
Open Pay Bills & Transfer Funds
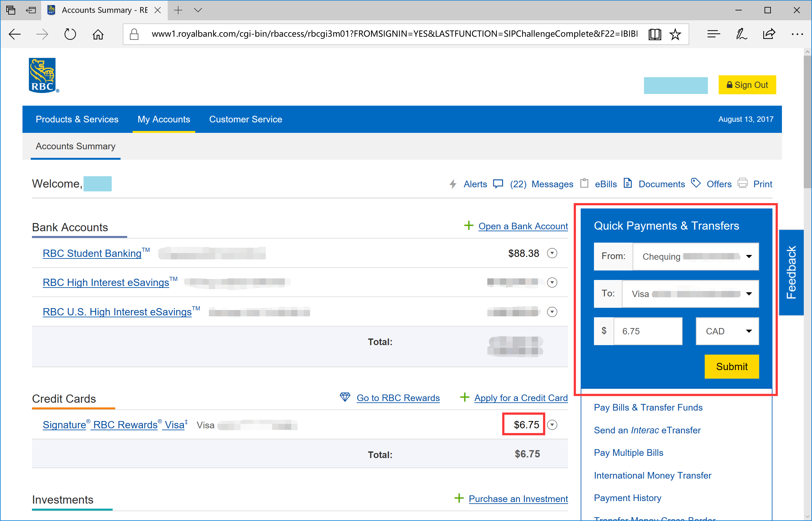648,407
